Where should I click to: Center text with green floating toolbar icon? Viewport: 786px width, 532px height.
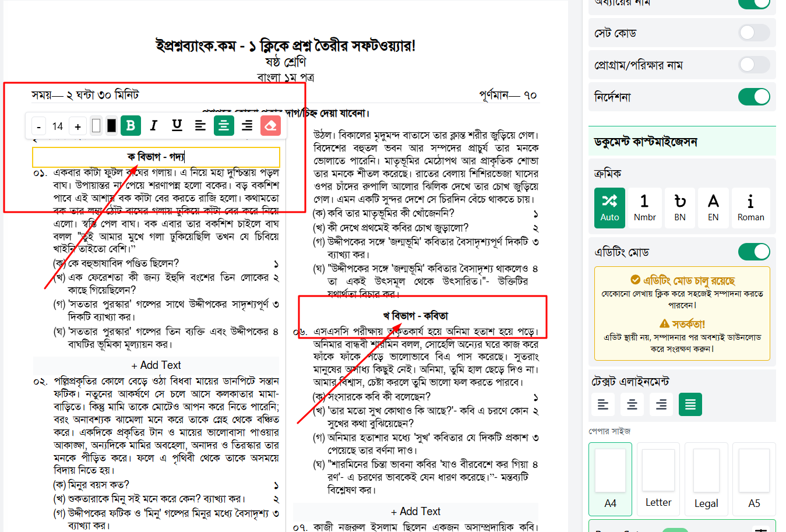coord(224,125)
